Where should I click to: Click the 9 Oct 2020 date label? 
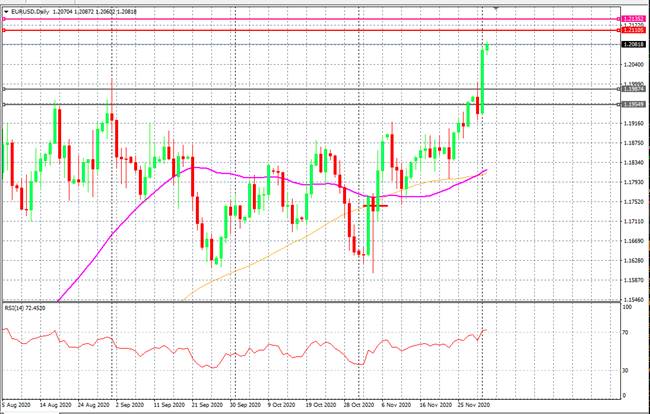coord(281,404)
